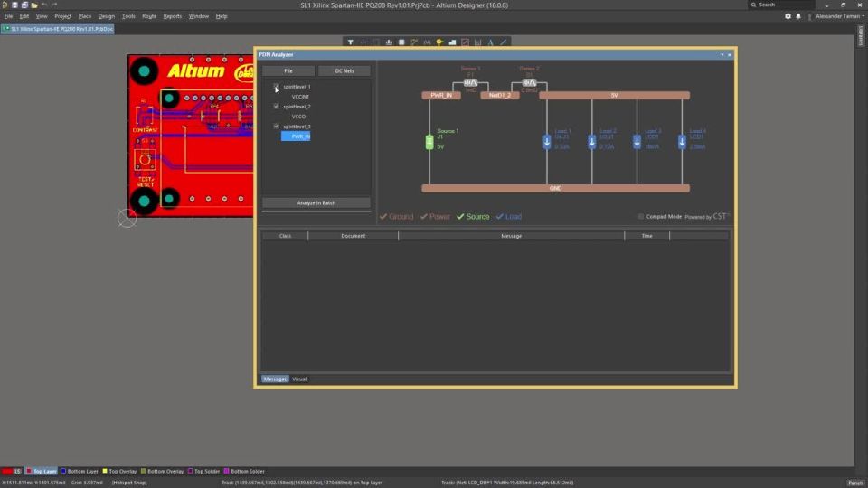Viewport: 868px width, 488px height.
Task: Open the Panels button in status bar
Action: [855, 483]
